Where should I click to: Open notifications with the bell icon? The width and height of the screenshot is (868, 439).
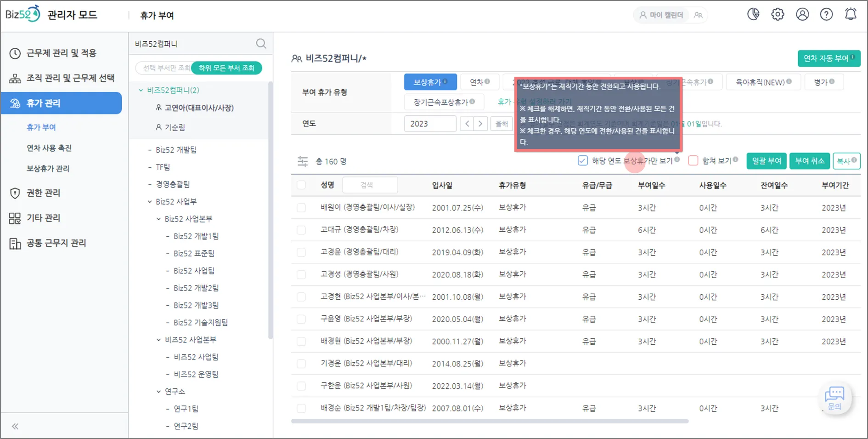pyautogui.click(x=851, y=15)
